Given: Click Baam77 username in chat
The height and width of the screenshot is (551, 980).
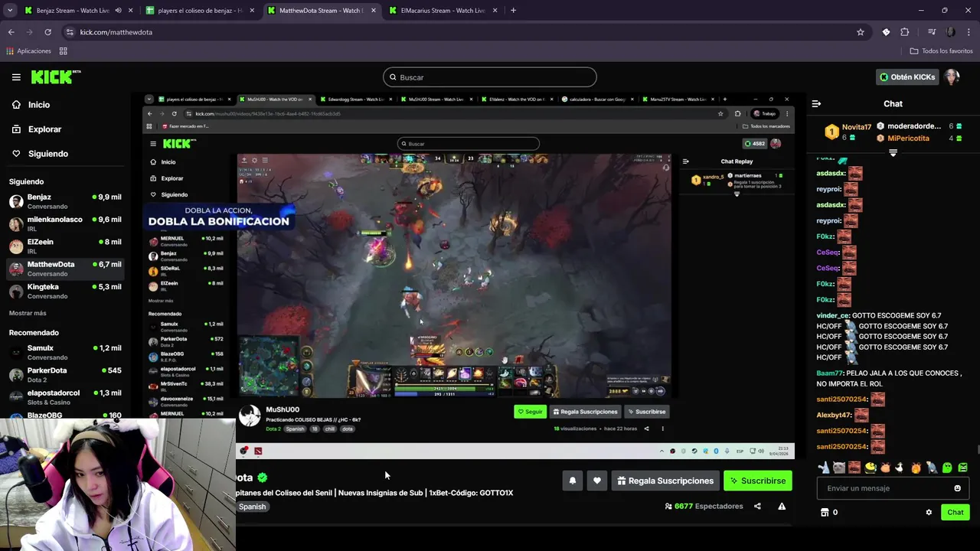Looking at the screenshot, I should [x=830, y=373].
